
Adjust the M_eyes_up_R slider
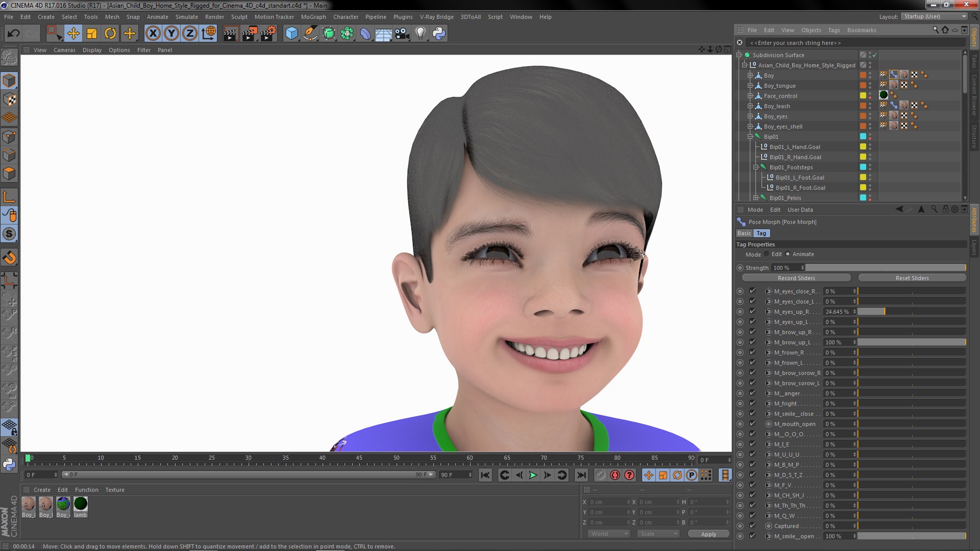pyautogui.click(x=912, y=312)
